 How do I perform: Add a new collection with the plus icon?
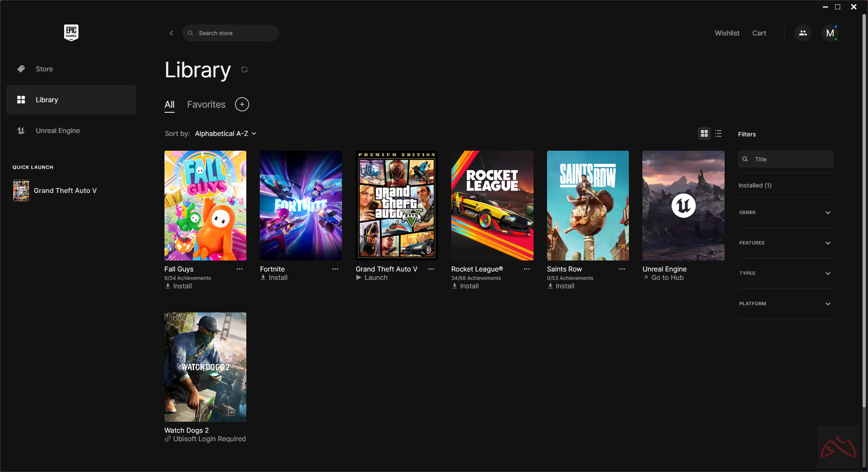[x=242, y=104]
